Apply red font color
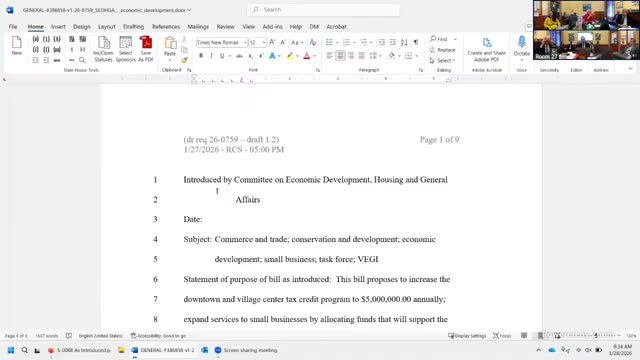 click(307, 56)
